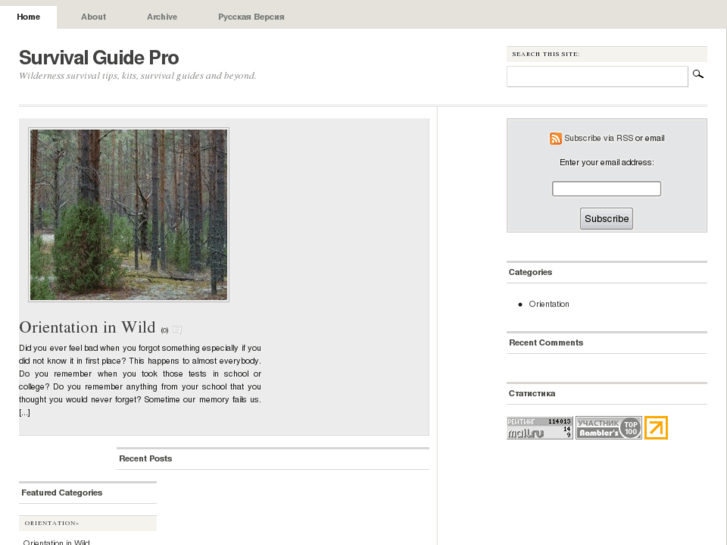727x545 pixels.
Task: Focus the site search text field
Action: [597, 76]
